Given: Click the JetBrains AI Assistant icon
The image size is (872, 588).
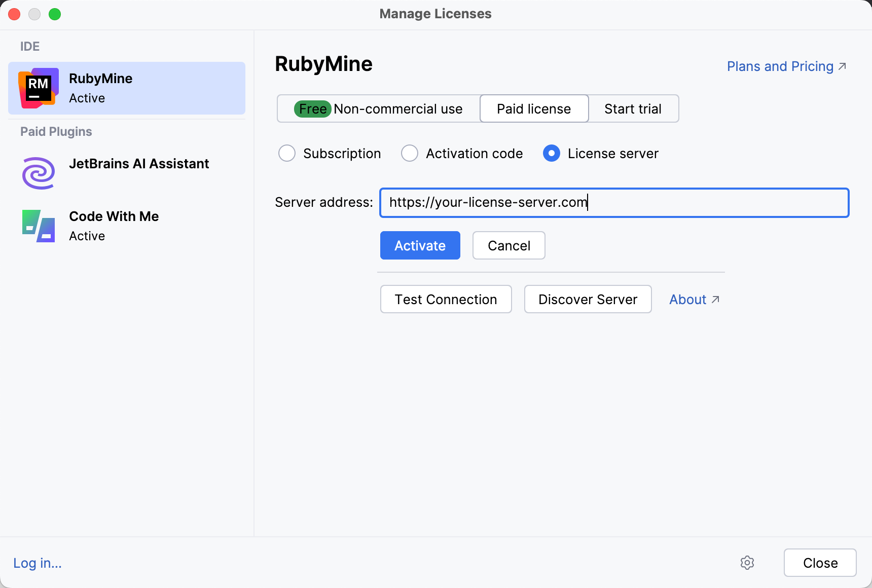Looking at the screenshot, I should pos(38,173).
